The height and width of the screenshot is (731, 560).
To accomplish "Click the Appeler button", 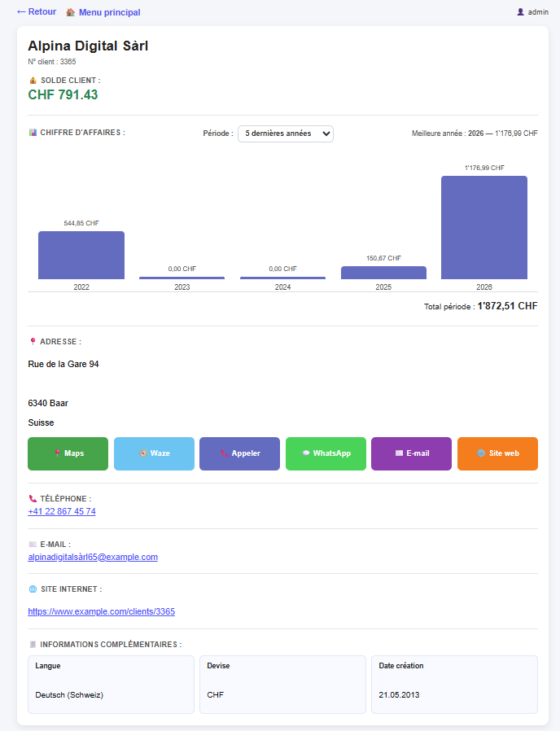I will click(x=239, y=453).
